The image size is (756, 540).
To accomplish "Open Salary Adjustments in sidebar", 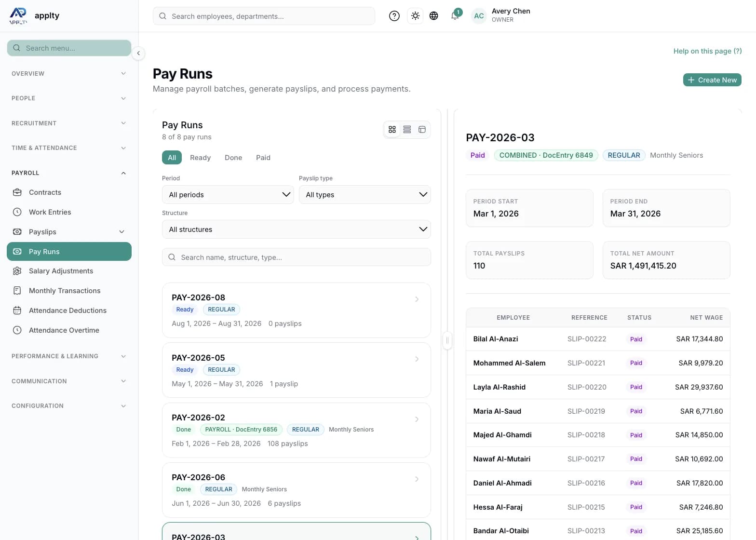I will tap(69, 271).
